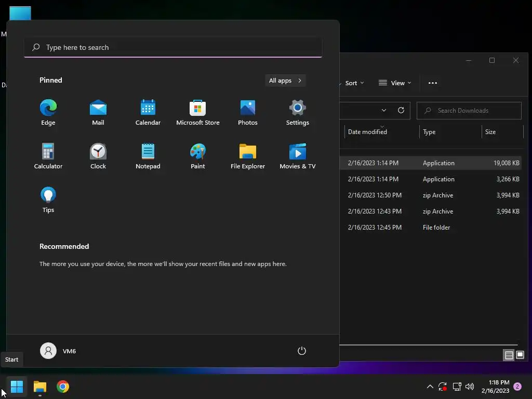Launch the Calendar app

pos(148,113)
